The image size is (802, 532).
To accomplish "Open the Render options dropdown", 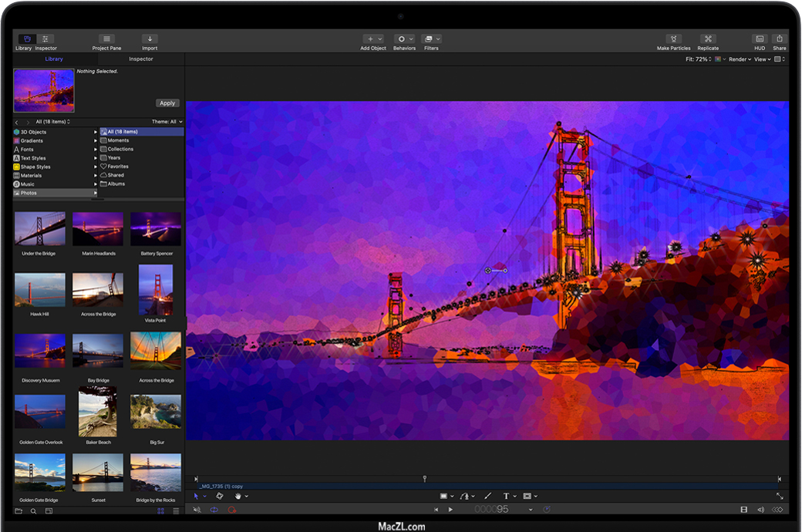I will [740, 59].
